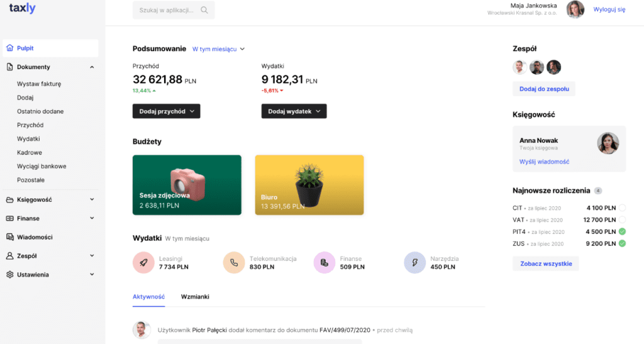
Task: Toggle the VAT settlement status circle
Action: click(x=622, y=220)
